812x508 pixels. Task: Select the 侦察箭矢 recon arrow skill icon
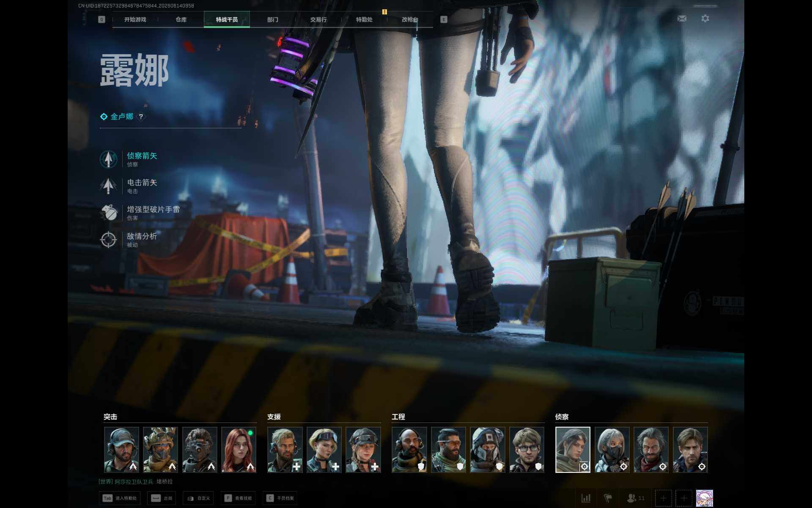108,159
